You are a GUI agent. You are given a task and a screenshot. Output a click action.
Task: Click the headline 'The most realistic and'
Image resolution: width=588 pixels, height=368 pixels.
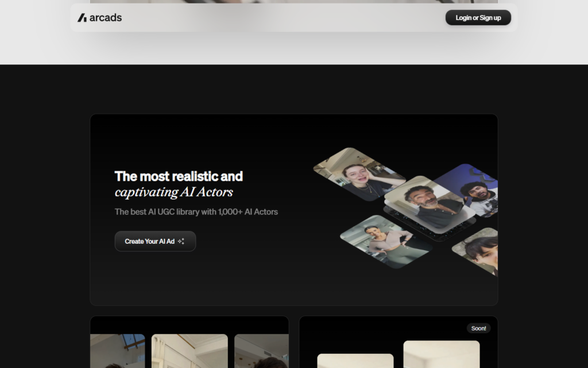point(179,176)
